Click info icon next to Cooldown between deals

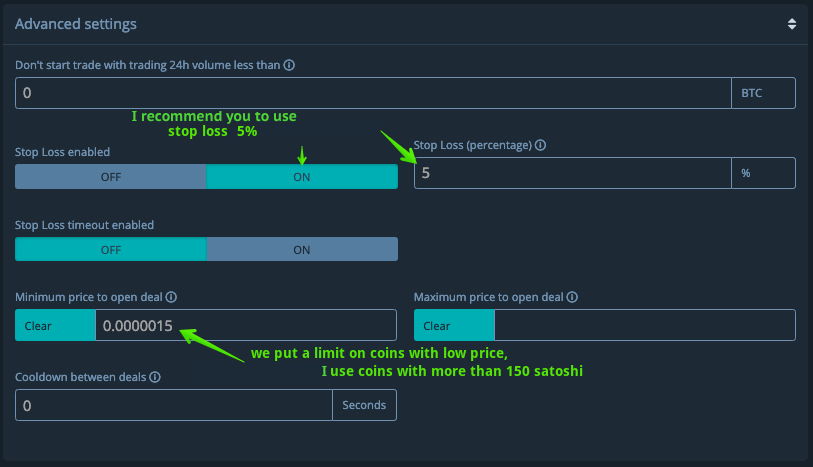pyautogui.click(x=155, y=377)
